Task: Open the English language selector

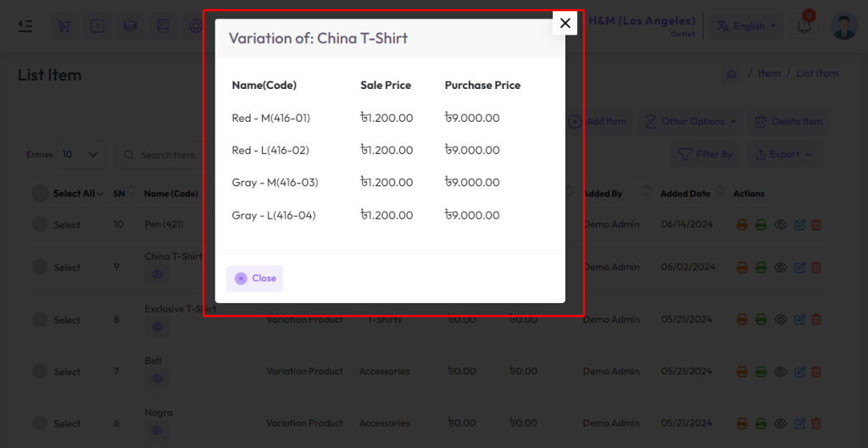Action: pos(746,26)
